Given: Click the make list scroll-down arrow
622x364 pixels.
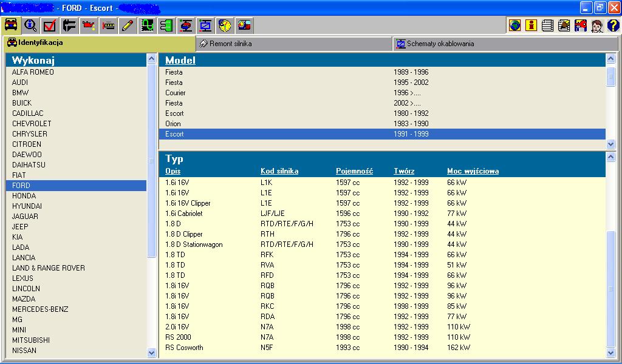Looking at the screenshot, I should pyautogui.click(x=151, y=352).
